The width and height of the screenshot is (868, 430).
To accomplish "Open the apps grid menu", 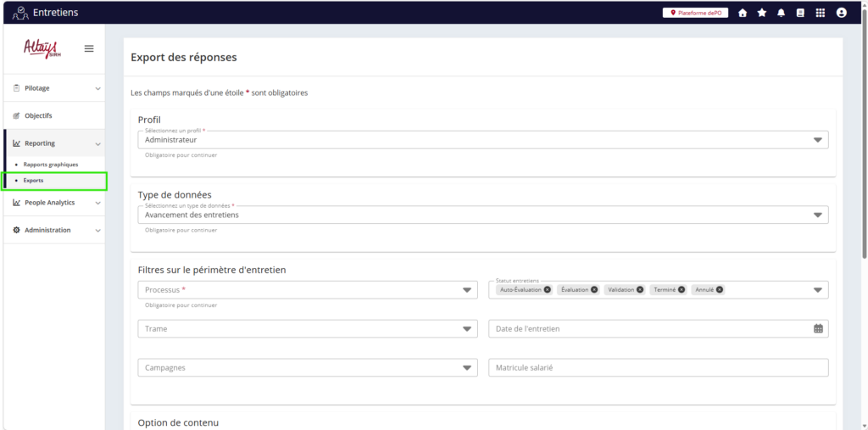I will point(820,13).
